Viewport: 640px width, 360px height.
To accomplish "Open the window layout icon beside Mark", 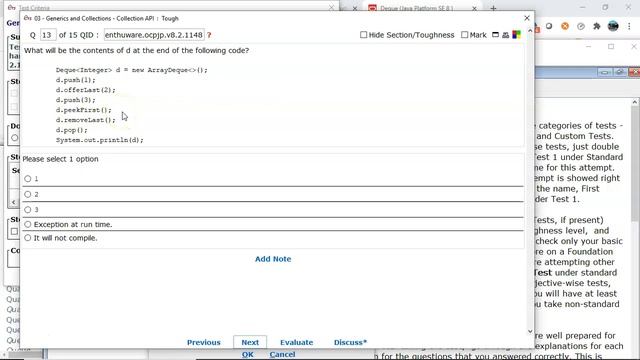I will (x=495, y=35).
